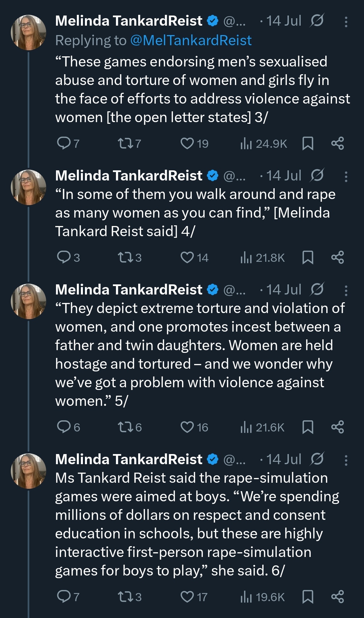Image resolution: width=364 pixels, height=618 pixels.
Task: Open more options on the first tweet
Action: [x=346, y=22]
